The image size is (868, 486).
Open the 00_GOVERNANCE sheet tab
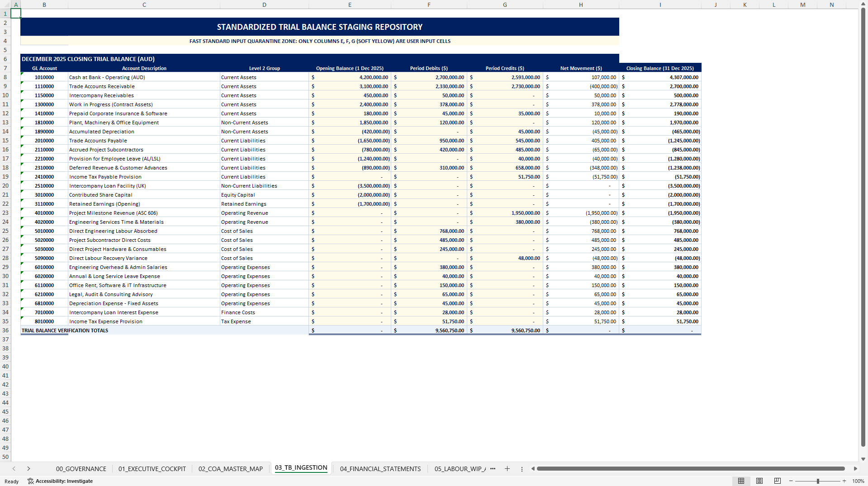pos(81,469)
